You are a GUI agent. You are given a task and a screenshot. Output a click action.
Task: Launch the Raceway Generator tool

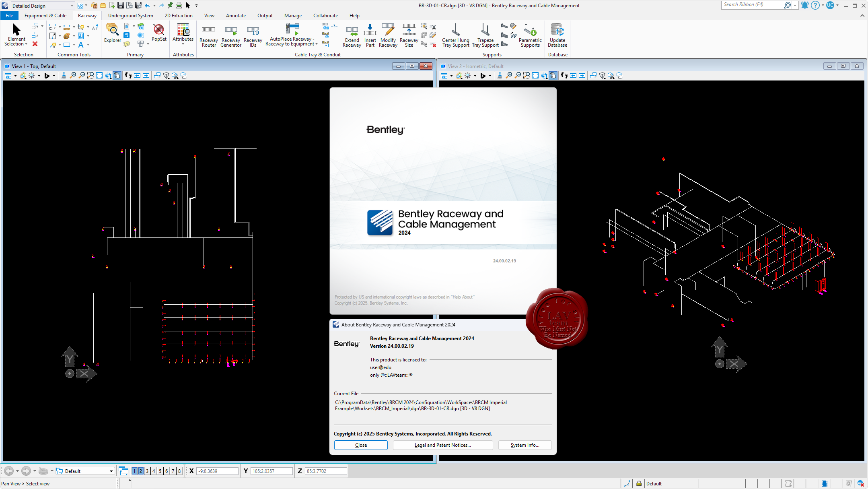click(x=231, y=36)
